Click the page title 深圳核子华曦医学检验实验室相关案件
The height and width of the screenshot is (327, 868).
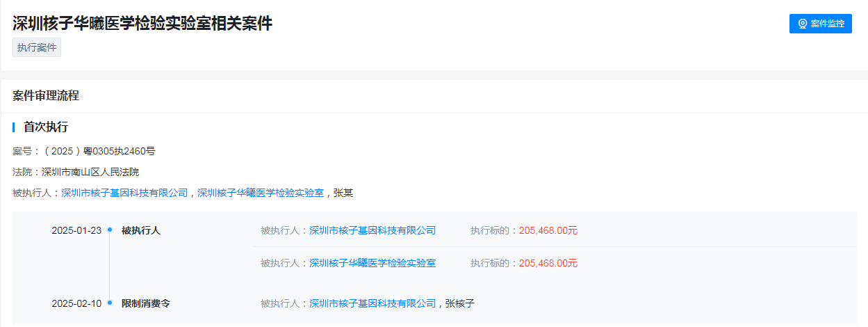point(142,23)
